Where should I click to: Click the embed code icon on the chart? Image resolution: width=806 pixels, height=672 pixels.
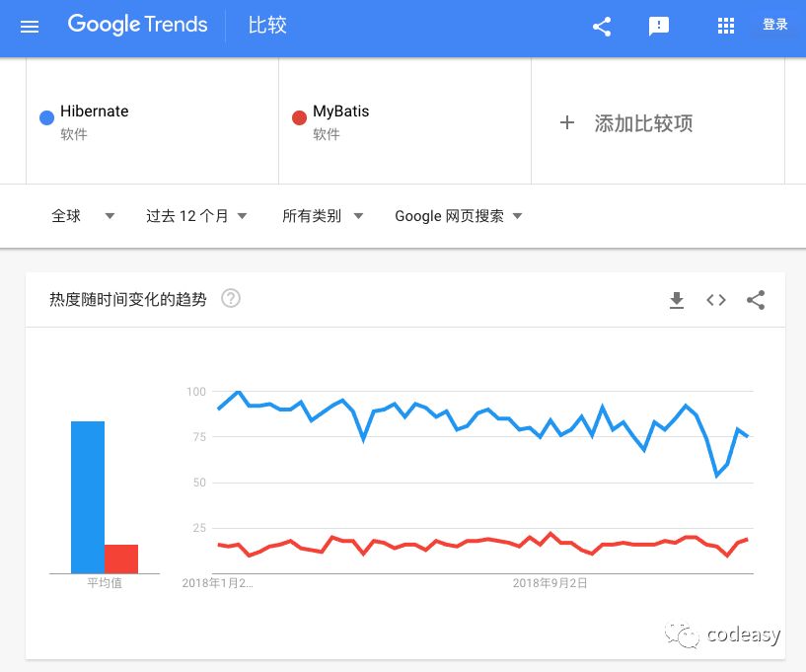(715, 299)
